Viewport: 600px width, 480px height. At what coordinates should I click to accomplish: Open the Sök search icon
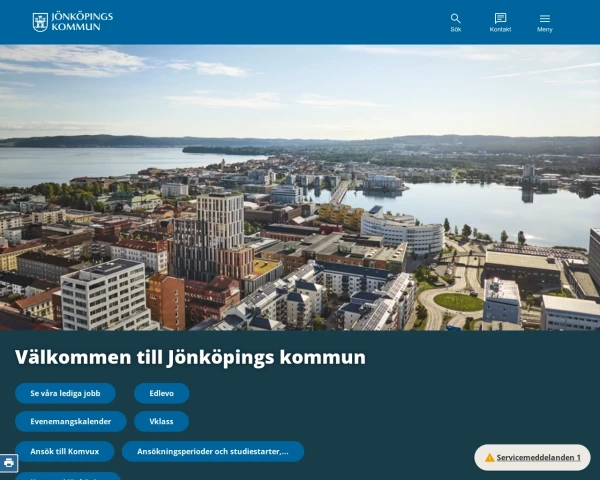(x=455, y=23)
